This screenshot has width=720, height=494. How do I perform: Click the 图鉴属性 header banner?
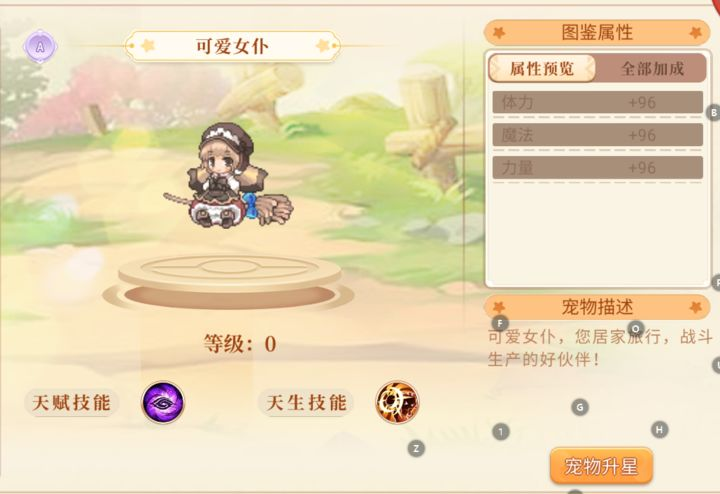597,33
